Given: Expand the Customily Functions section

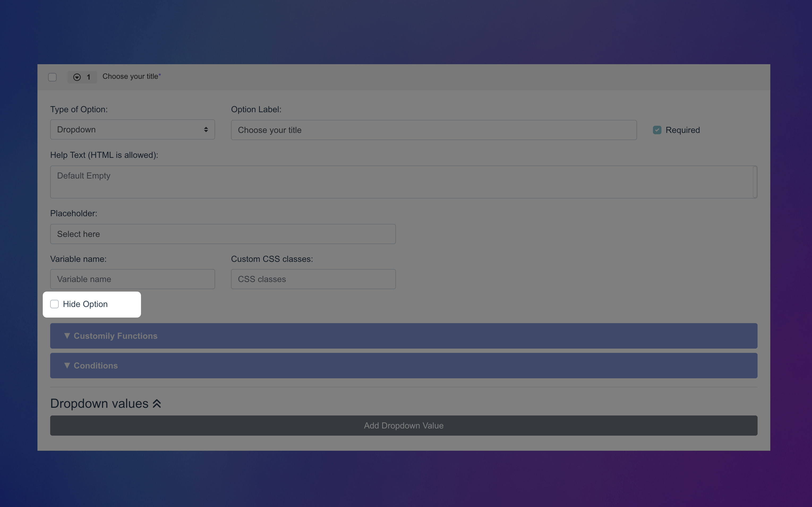Looking at the screenshot, I should click(403, 336).
